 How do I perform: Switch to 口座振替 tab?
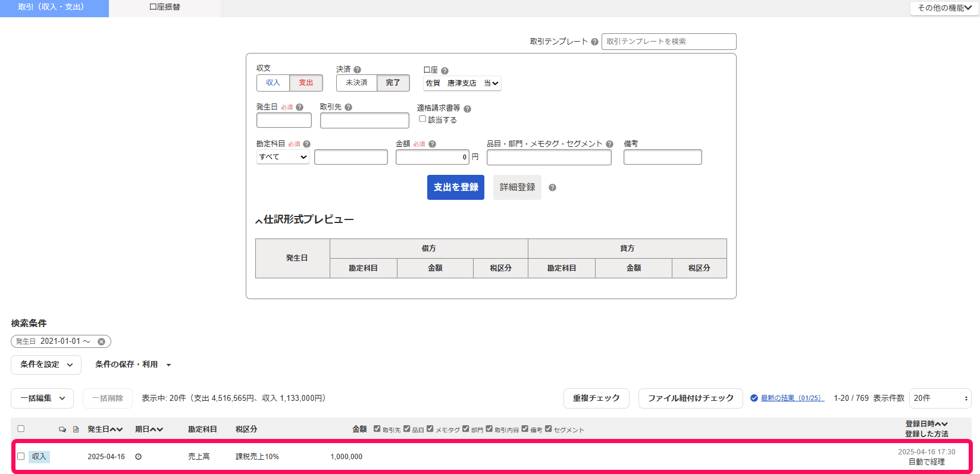[x=165, y=8]
